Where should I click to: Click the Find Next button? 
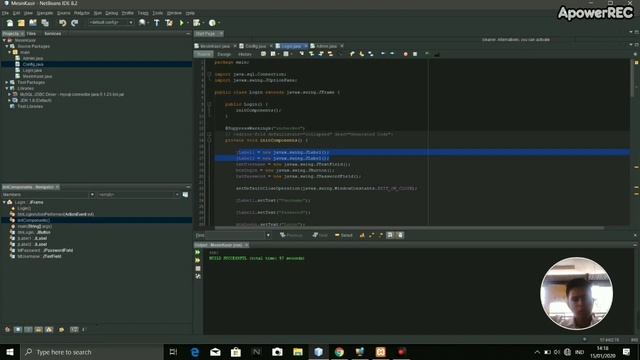[x=320, y=236]
